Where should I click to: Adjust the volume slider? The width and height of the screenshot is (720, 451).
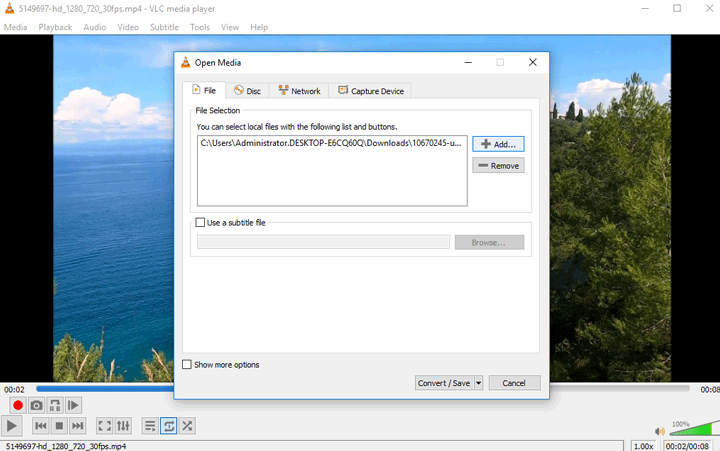pos(693,428)
